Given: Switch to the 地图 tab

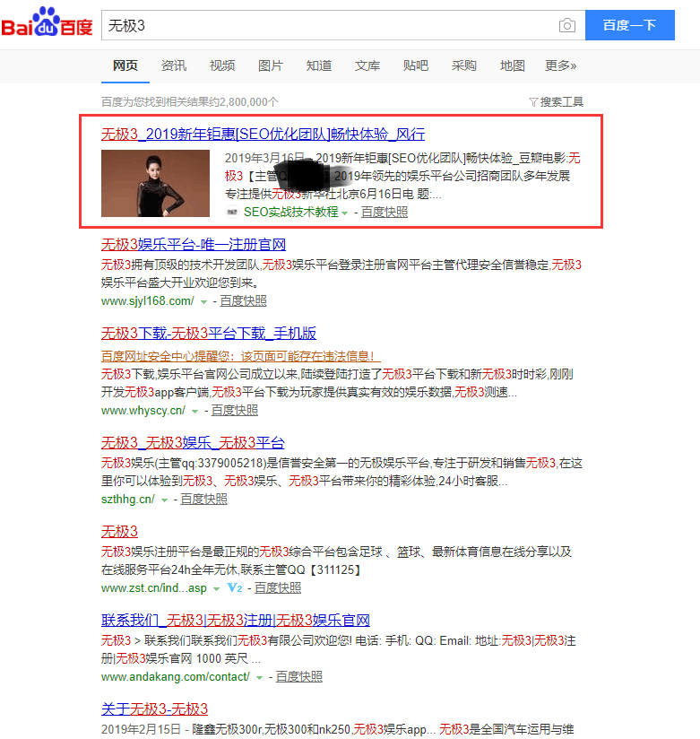Looking at the screenshot, I should (x=513, y=65).
